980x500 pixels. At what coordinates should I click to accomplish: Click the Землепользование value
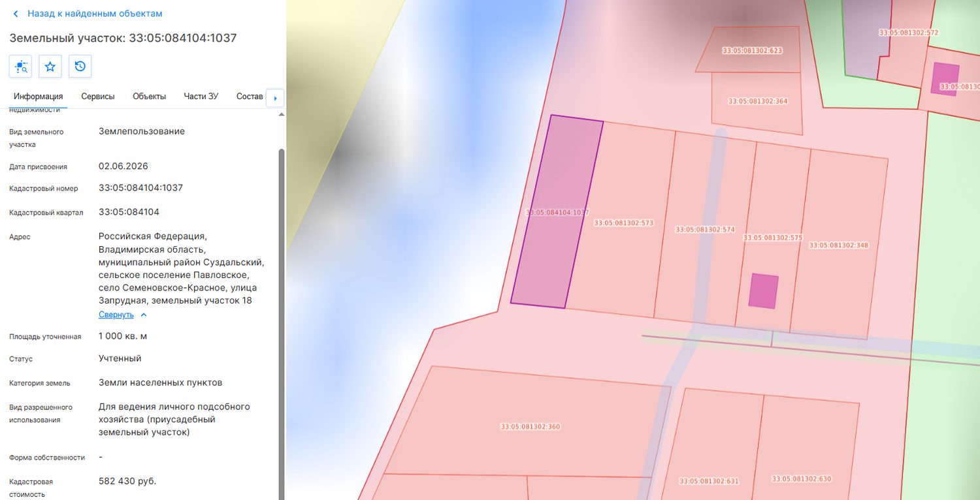tap(142, 131)
